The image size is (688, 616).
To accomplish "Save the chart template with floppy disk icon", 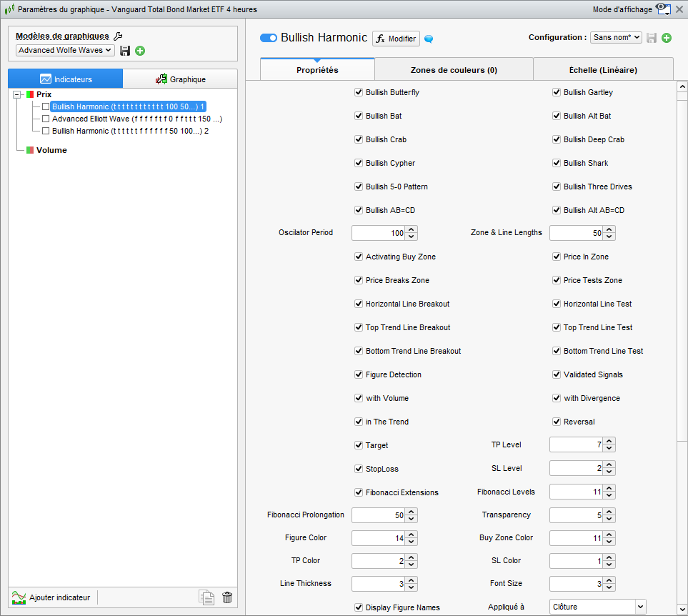I will (125, 51).
